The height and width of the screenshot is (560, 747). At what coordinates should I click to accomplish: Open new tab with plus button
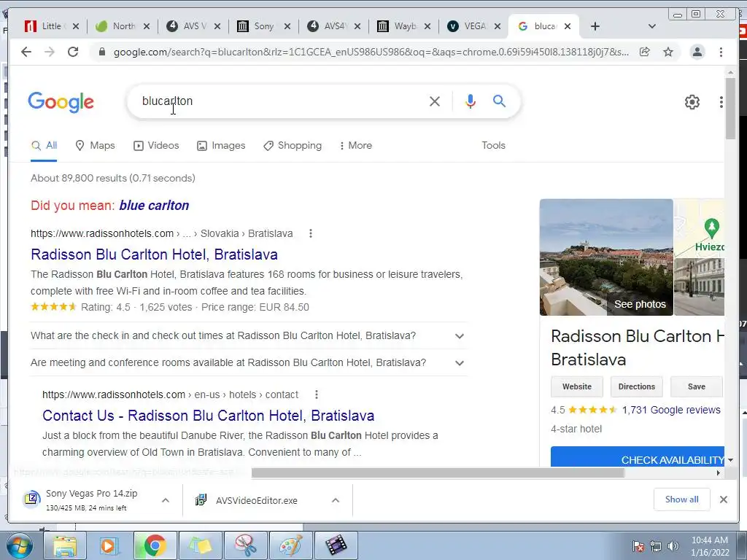click(595, 26)
